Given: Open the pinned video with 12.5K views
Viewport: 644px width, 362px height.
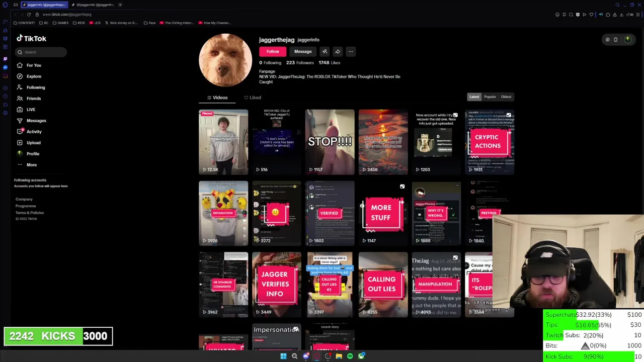Looking at the screenshot, I should click(223, 142).
